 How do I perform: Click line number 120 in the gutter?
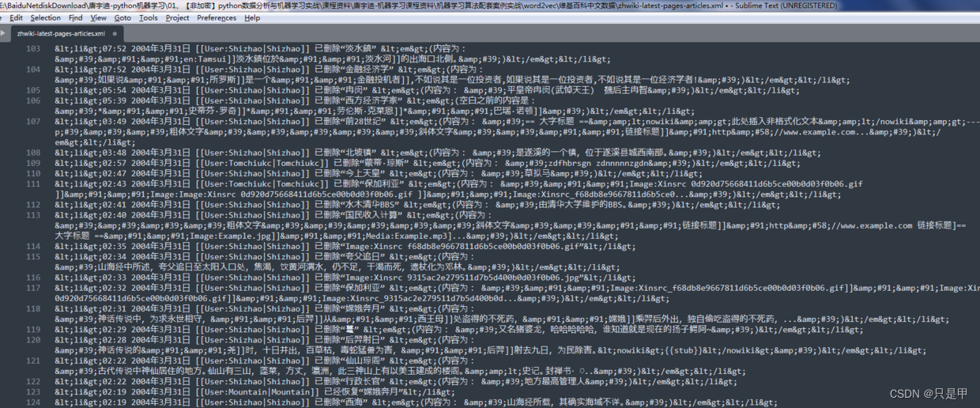click(x=32, y=339)
